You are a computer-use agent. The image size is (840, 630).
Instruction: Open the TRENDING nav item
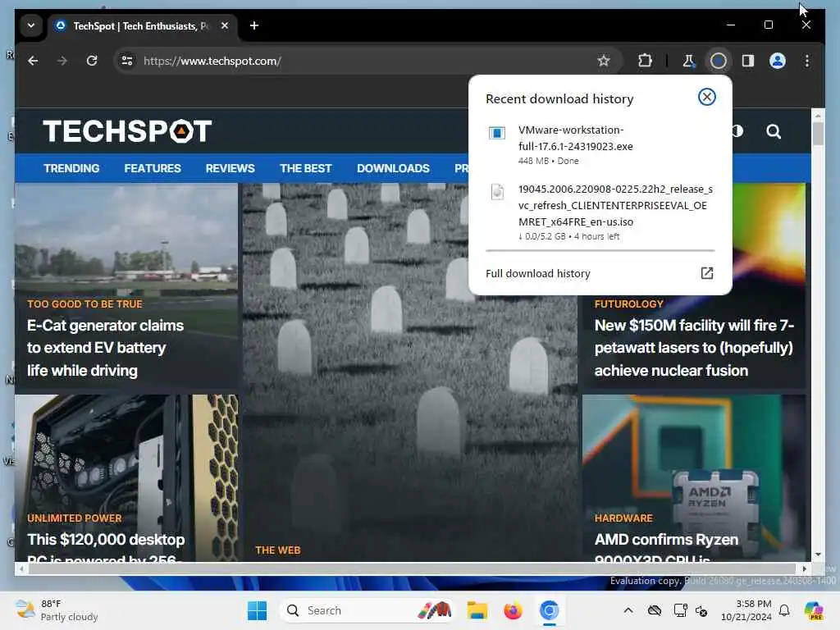click(71, 168)
